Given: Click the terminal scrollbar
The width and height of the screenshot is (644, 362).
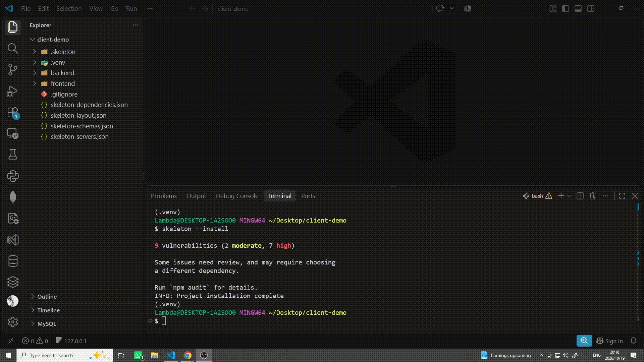Looking at the screenshot, I should point(638,263).
